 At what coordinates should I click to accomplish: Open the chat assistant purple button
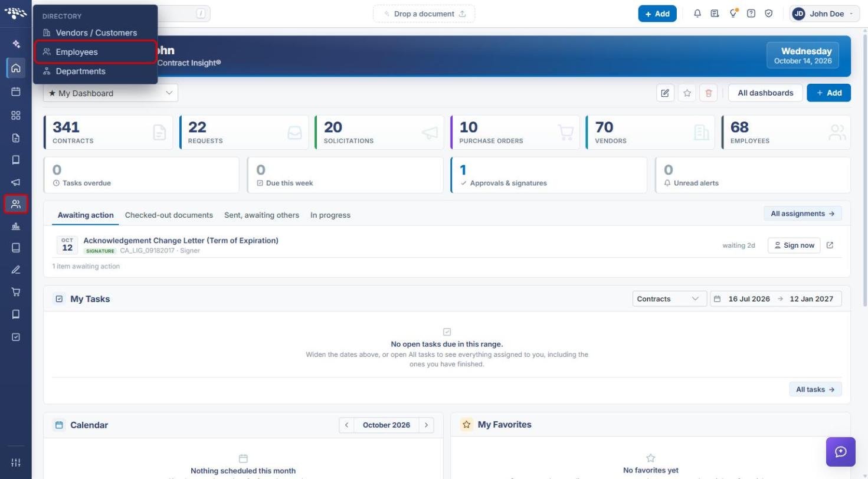pyautogui.click(x=841, y=452)
